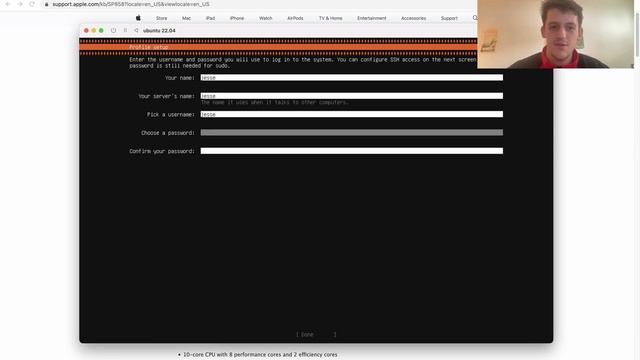Click the 'ubuntu 22.04' window title
The height and width of the screenshot is (360, 640).
click(159, 31)
